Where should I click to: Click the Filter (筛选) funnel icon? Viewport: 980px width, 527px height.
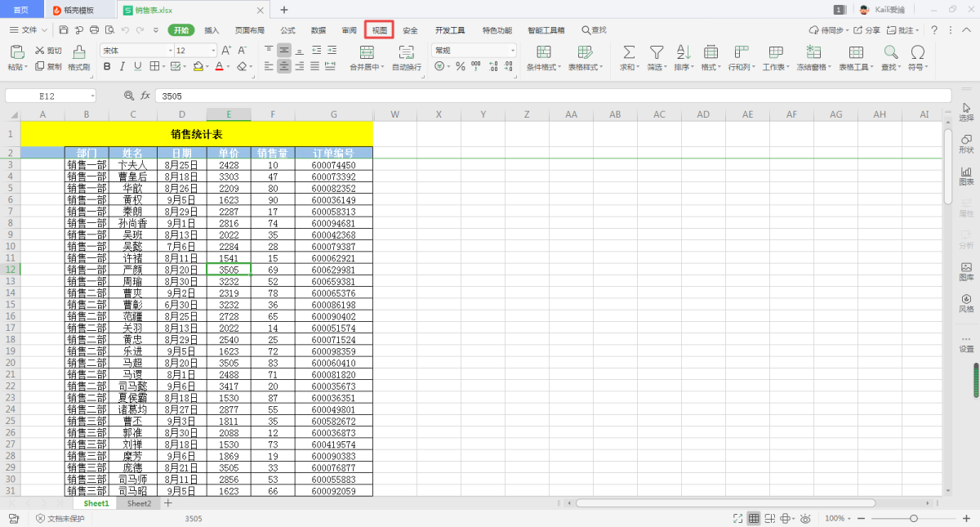[656, 52]
